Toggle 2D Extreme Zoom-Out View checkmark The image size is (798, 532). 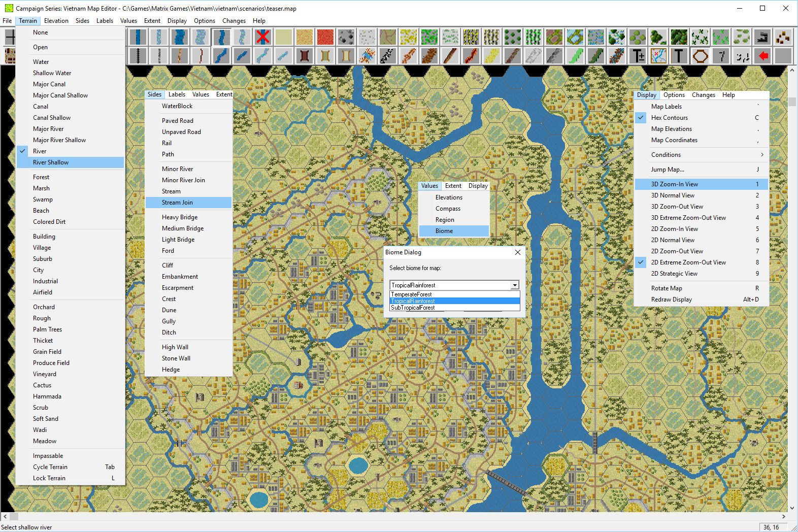(x=688, y=262)
